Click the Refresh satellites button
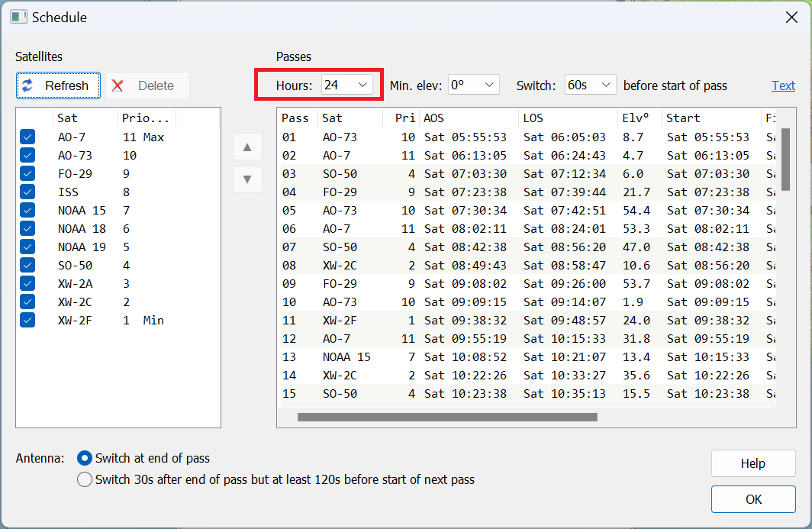Screen dimensions: 812x529 pos(58,85)
